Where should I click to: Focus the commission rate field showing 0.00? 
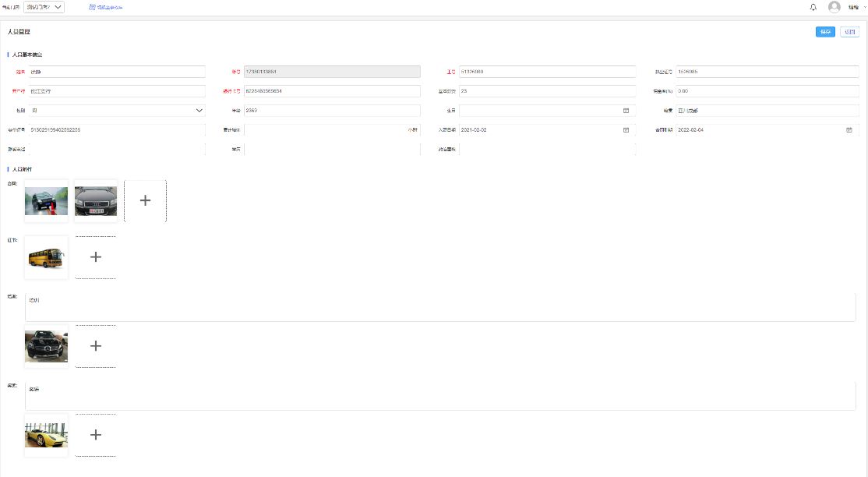click(x=767, y=91)
